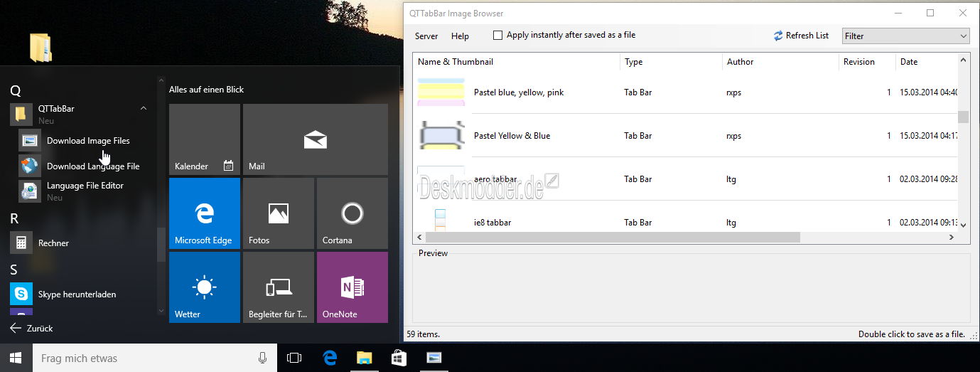Click the letter S group header
The width and height of the screenshot is (980, 372).
coord(14,270)
